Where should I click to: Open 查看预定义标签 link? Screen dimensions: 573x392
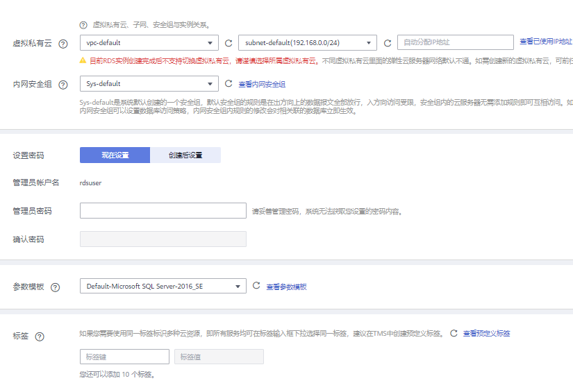(486, 333)
